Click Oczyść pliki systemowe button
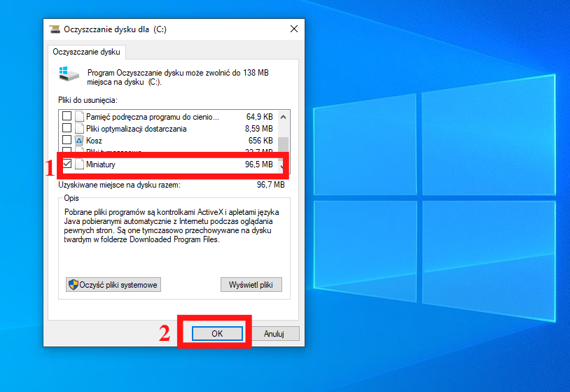 pyautogui.click(x=113, y=284)
